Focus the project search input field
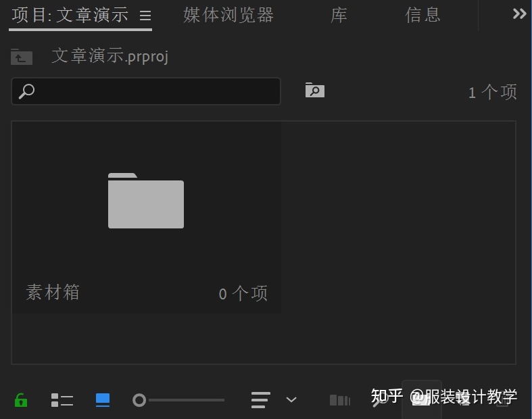 [146, 91]
